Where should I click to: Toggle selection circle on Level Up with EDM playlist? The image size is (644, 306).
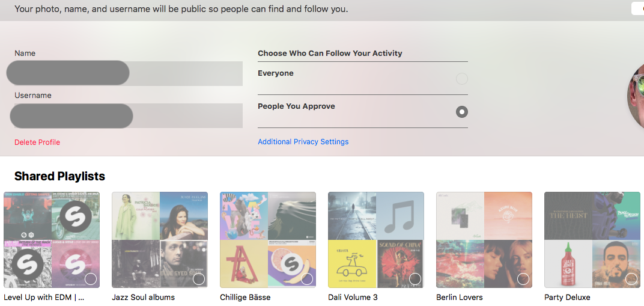pyautogui.click(x=90, y=279)
